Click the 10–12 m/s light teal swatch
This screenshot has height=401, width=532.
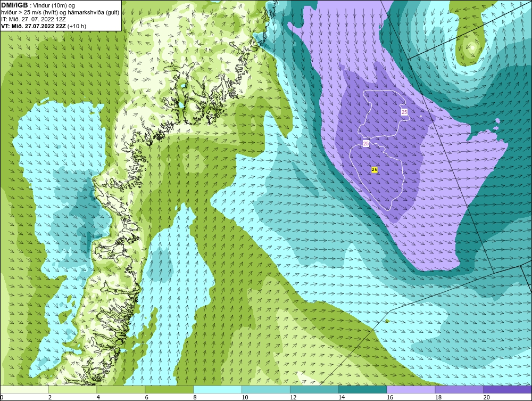[265, 389]
